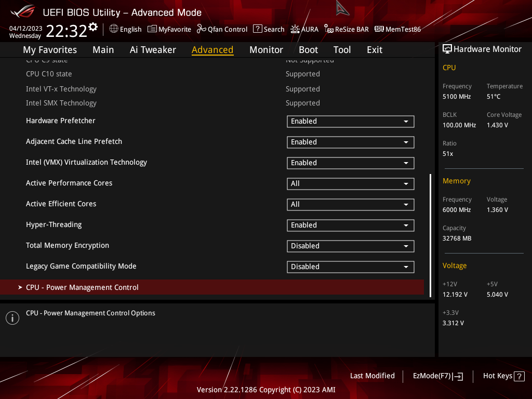Click +12V reading 12.192 V
Image resolution: width=532 pixels, height=399 pixels.
(x=455, y=295)
